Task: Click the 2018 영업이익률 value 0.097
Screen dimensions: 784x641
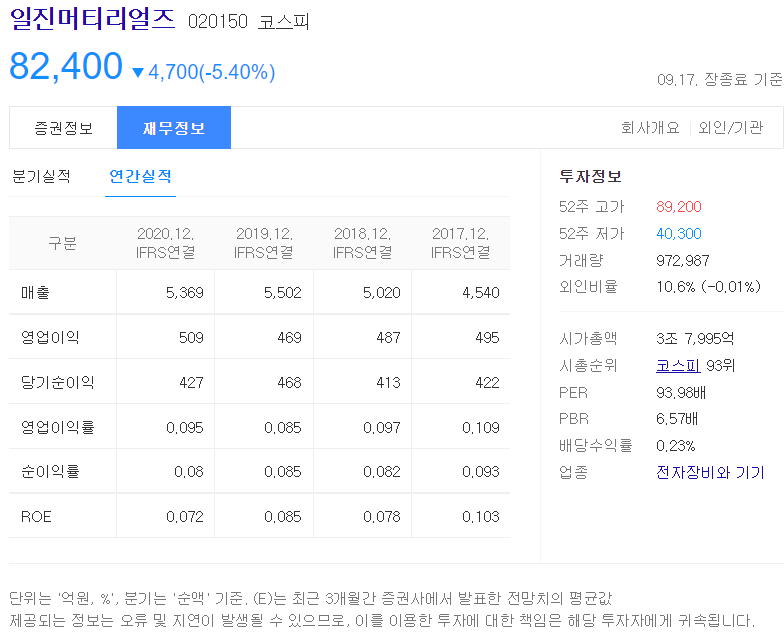Action: (382, 428)
